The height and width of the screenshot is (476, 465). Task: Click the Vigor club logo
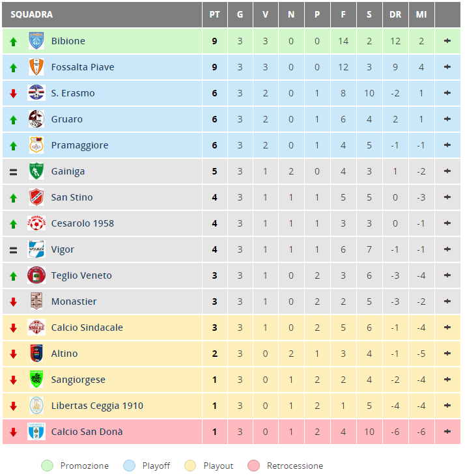(x=36, y=249)
